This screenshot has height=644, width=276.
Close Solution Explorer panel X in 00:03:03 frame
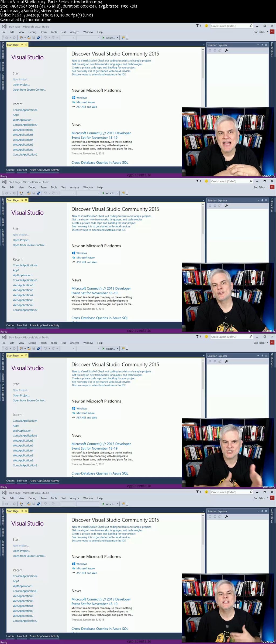266,511
